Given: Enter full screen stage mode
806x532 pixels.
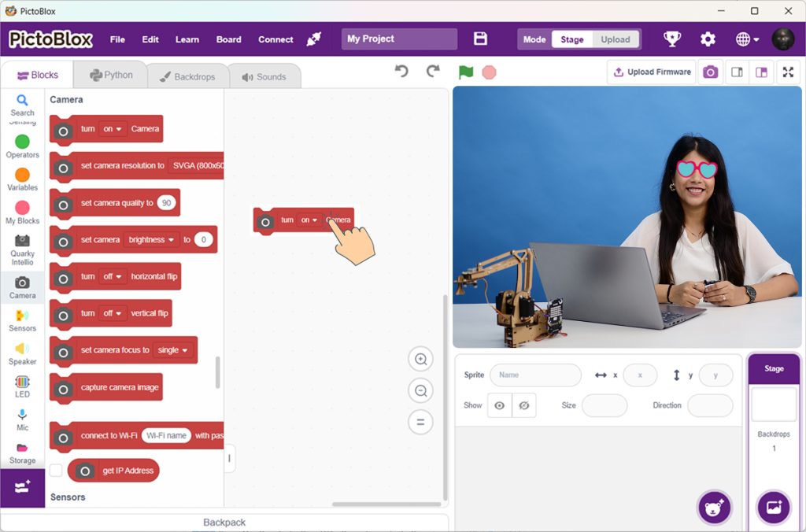Looking at the screenshot, I should [x=788, y=72].
